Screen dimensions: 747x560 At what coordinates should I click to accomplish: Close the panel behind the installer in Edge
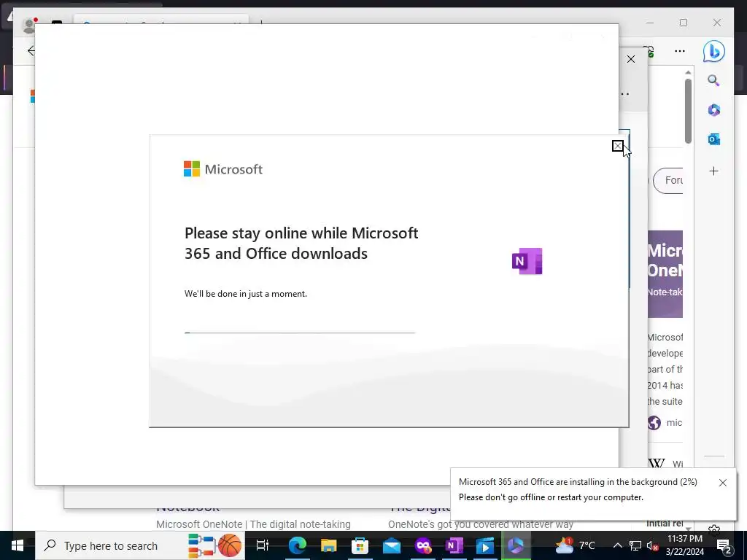coord(631,59)
